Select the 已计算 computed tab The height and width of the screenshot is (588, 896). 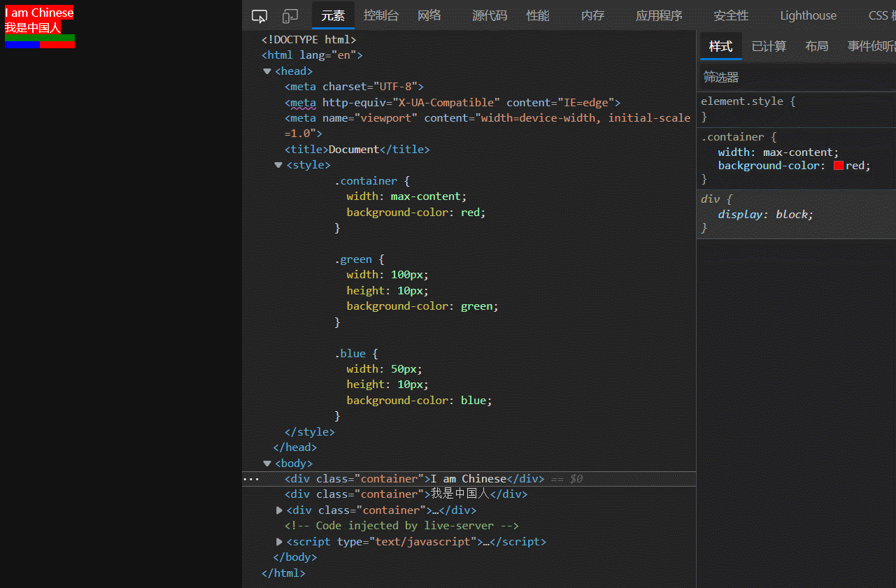[x=769, y=46]
